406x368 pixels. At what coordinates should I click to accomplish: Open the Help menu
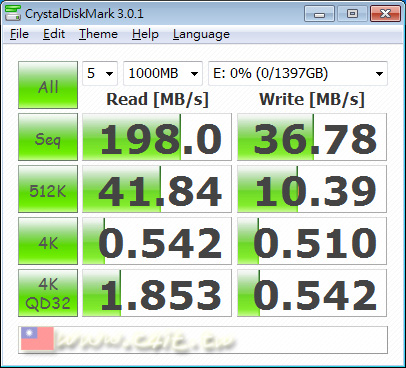(145, 34)
